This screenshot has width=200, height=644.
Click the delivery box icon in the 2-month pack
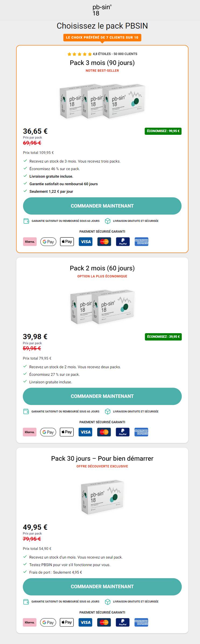pos(108,411)
